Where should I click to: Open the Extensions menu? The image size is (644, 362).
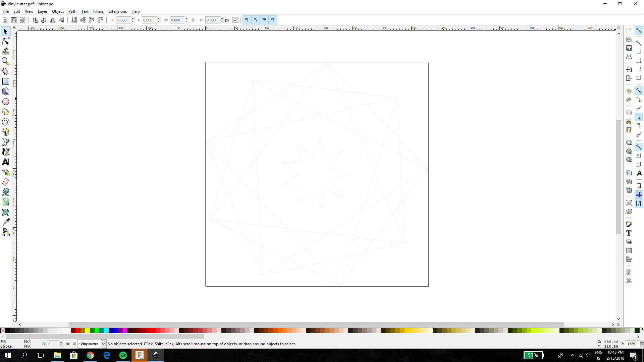pos(117,11)
